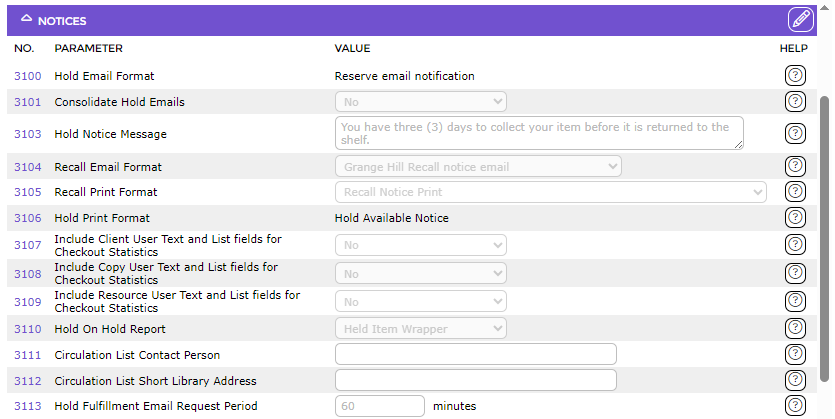Click parameter number 3108 link

pos(28,274)
